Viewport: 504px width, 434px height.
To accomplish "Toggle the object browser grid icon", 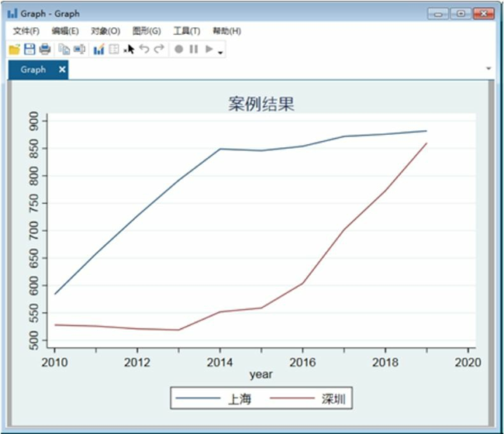I will (x=114, y=50).
